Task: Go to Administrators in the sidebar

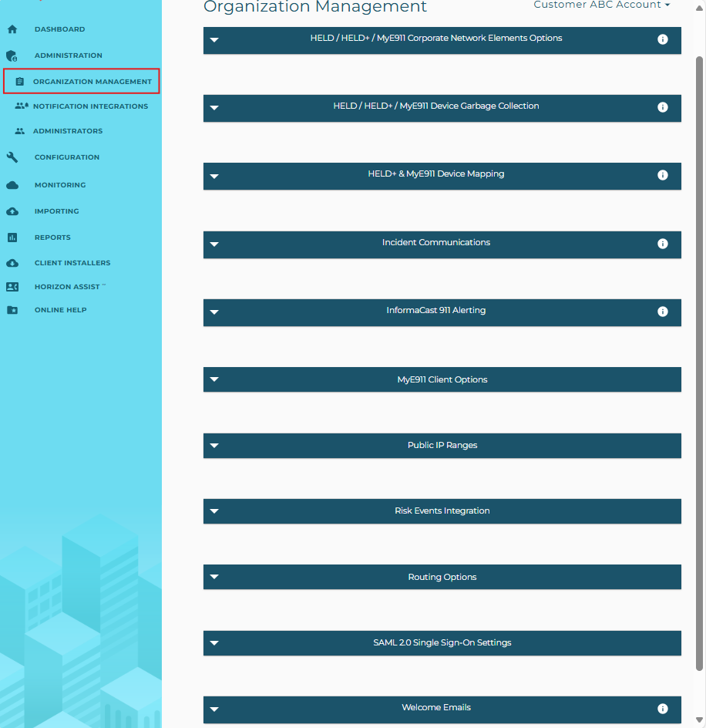Action: click(67, 131)
